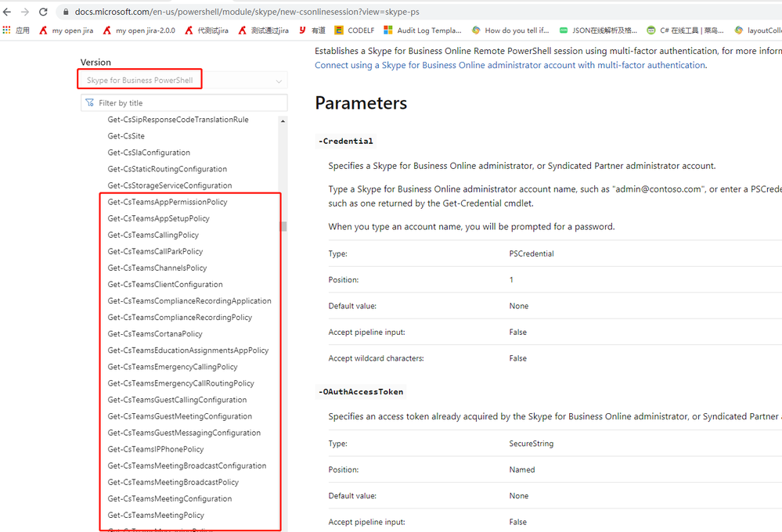
Task: Open Get-CsTeamsCallingPolicy
Action: click(153, 235)
